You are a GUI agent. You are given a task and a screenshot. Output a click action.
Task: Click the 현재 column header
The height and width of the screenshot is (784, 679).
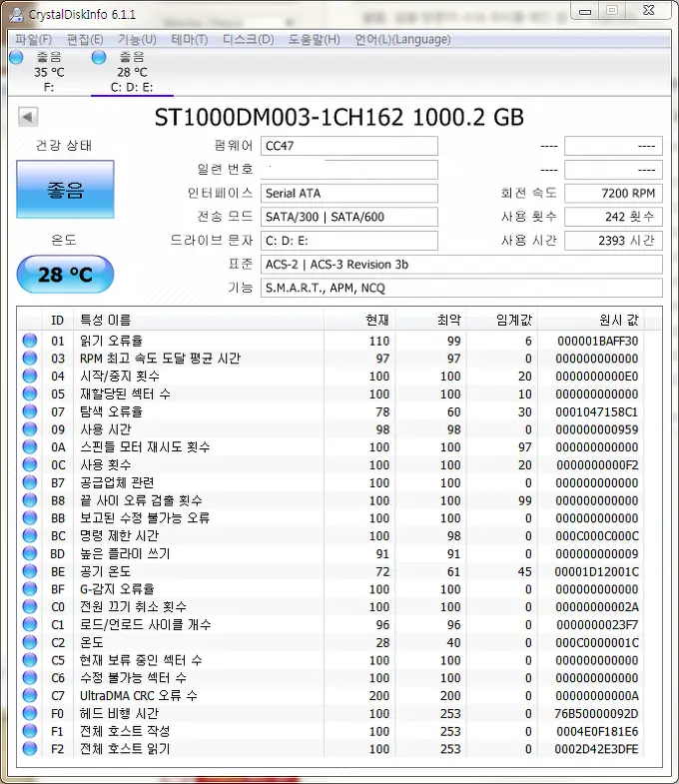pos(359,320)
